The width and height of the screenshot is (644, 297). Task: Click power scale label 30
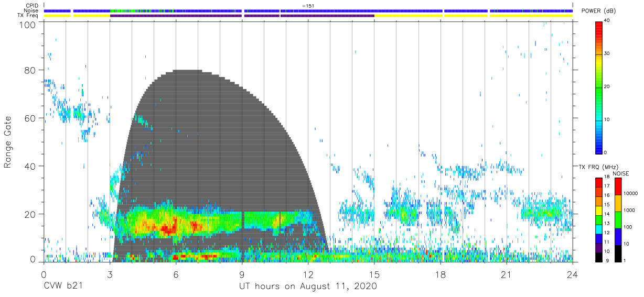point(607,54)
